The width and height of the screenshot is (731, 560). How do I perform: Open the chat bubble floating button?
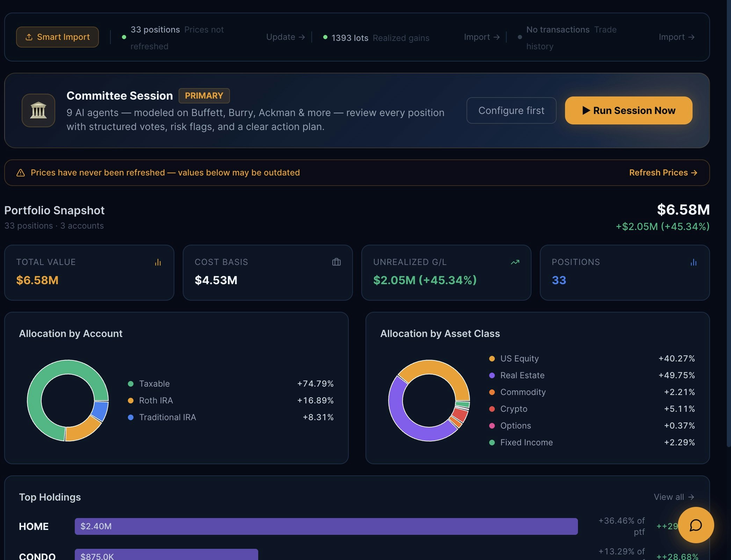[x=695, y=525]
